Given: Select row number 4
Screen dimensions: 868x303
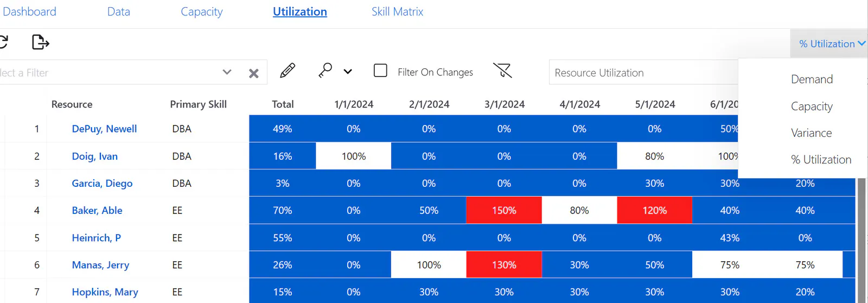Looking at the screenshot, I should [x=36, y=210].
